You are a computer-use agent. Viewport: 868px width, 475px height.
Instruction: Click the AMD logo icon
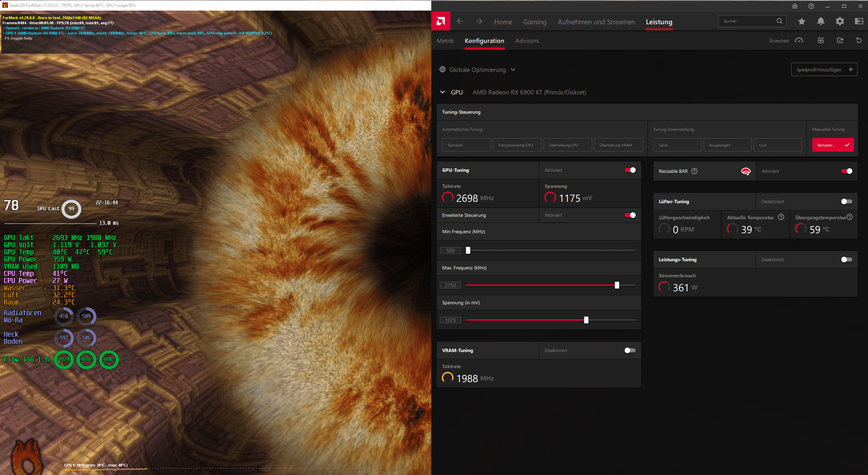441,22
